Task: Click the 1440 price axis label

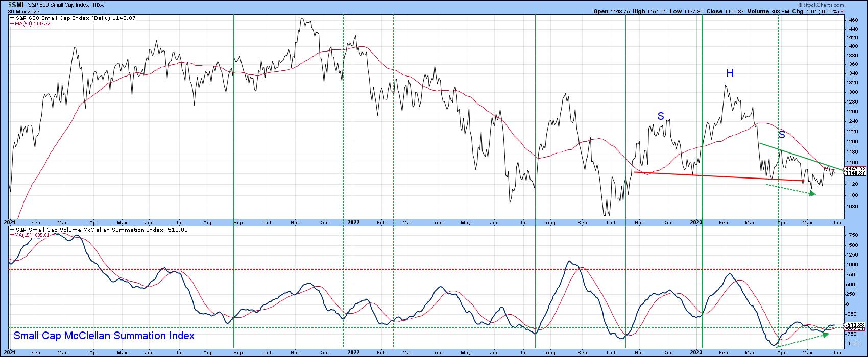Action: click(852, 29)
